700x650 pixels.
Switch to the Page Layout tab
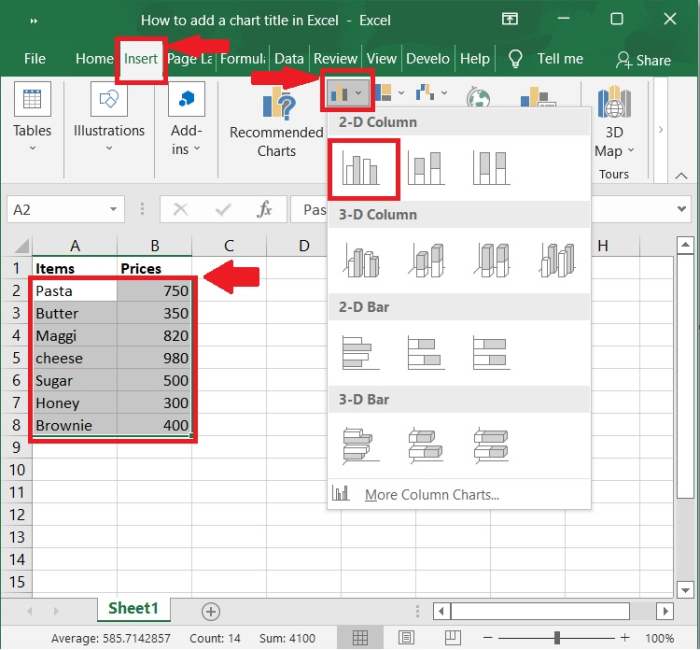point(190,58)
